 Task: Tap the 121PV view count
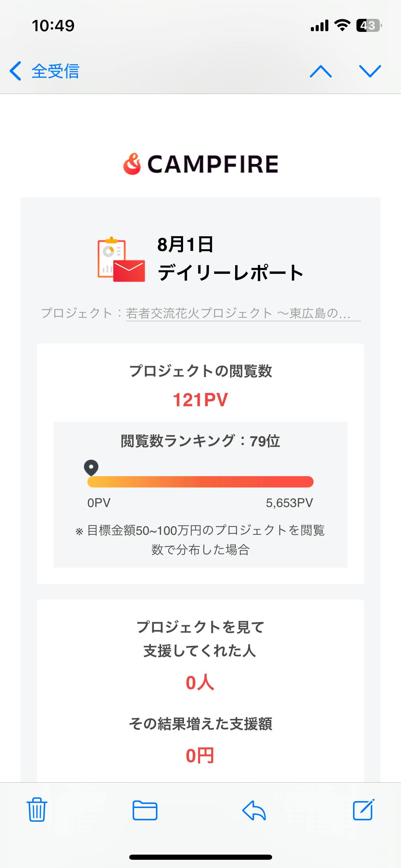coord(200,400)
